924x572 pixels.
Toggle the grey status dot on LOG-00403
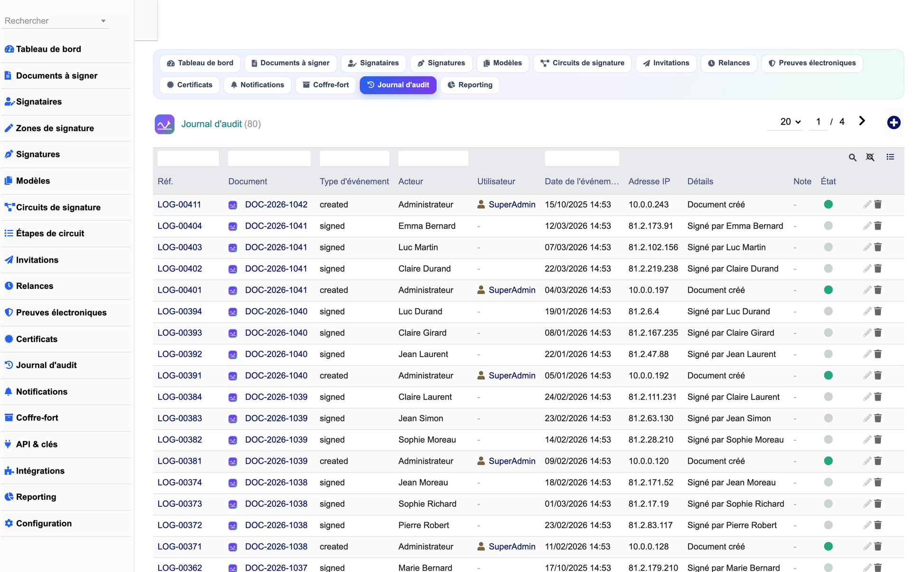828,247
